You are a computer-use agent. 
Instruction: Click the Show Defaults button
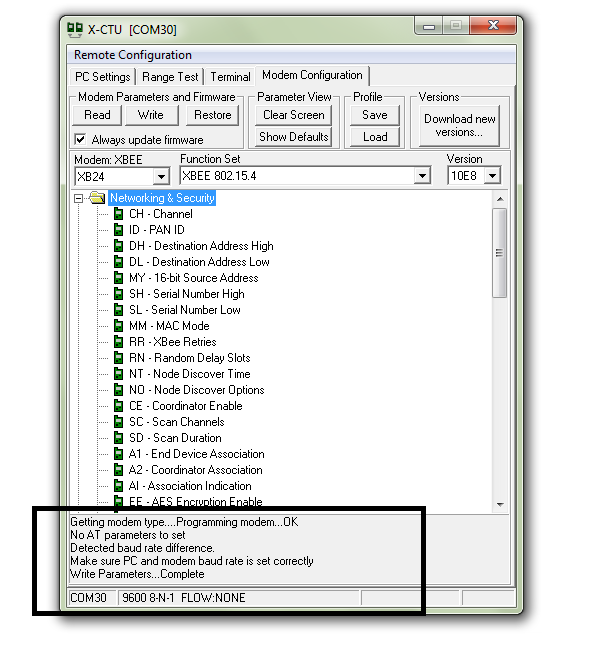click(293, 137)
